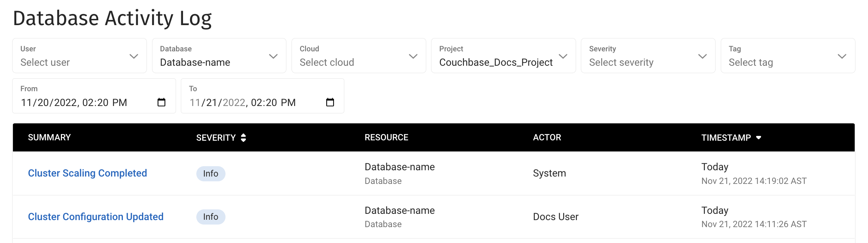Open the Project filter dropdown
The height and width of the screenshot is (243, 868).
click(503, 56)
